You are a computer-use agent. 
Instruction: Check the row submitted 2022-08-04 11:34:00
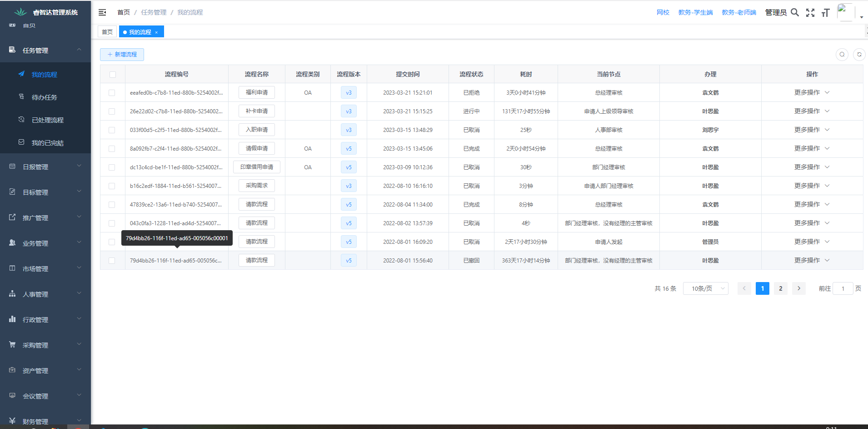click(112, 205)
